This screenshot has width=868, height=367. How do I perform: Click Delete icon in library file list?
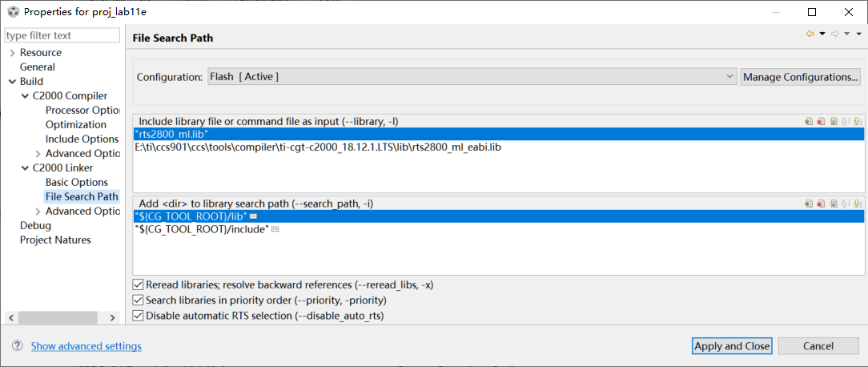[822, 122]
